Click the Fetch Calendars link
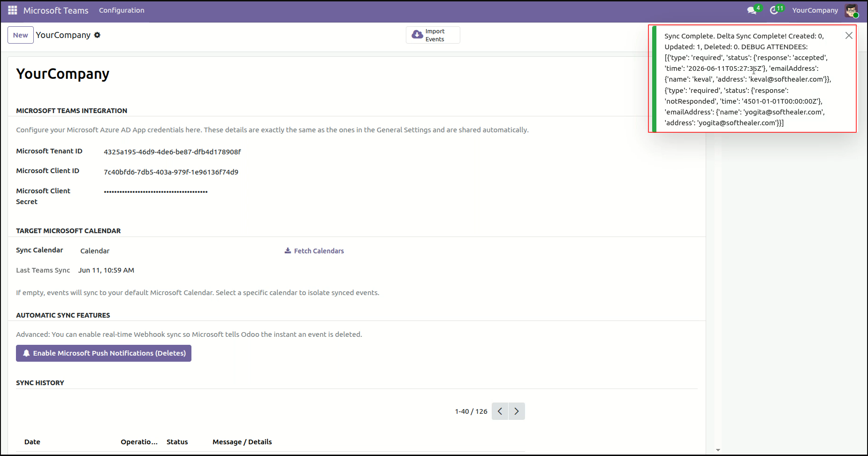Viewport: 868px width, 456px height. pos(314,251)
